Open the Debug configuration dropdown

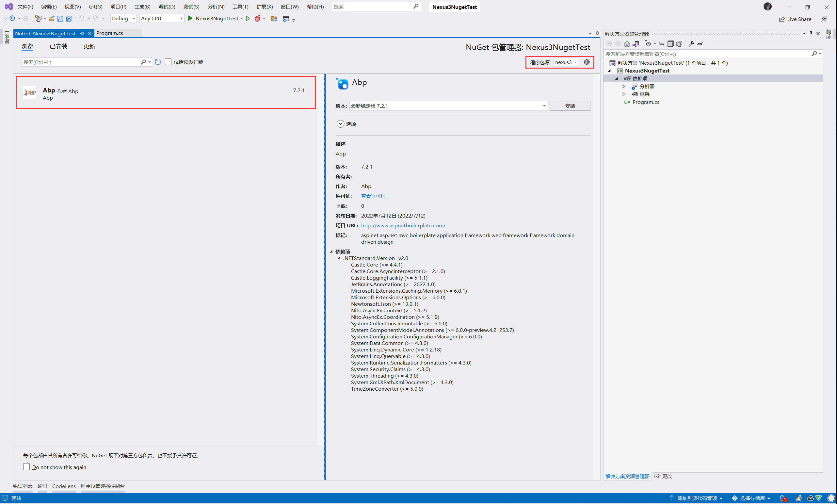[123, 18]
